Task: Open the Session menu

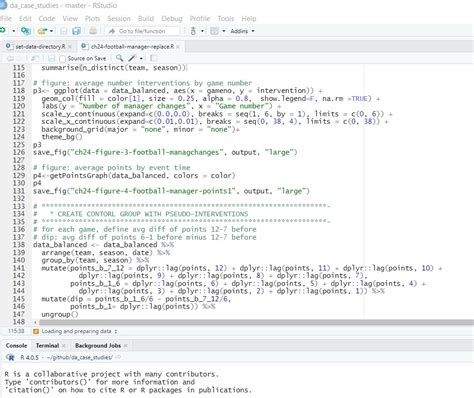Action: click(119, 19)
